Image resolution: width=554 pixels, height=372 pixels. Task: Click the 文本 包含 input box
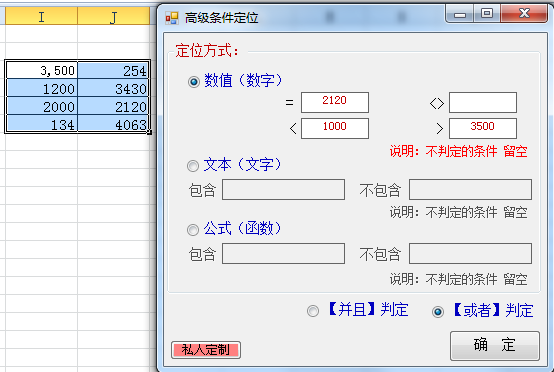[x=283, y=190]
